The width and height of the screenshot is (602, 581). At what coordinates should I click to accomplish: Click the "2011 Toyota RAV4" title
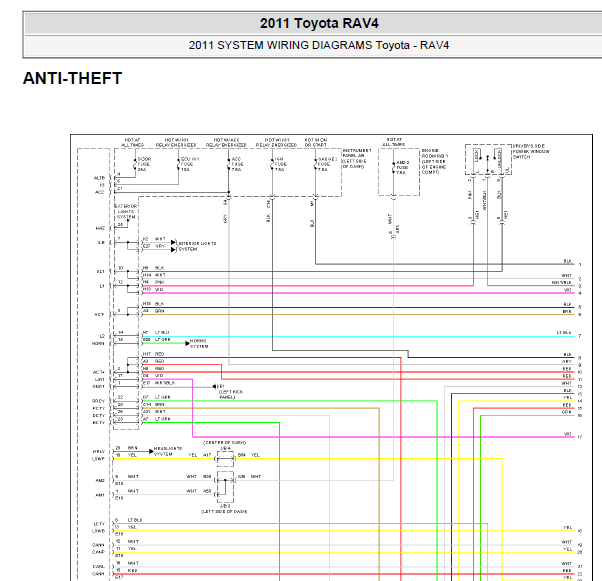[319, 23]
